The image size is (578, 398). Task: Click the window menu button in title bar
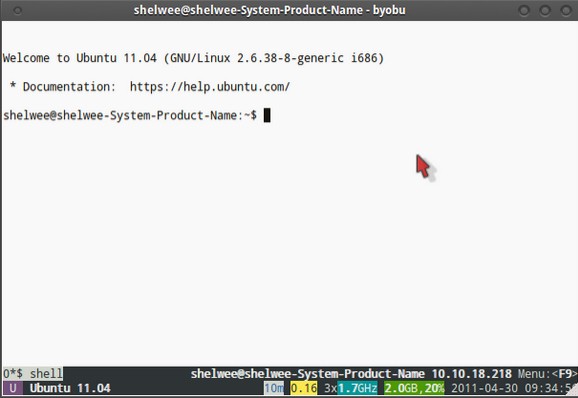tap(17, 11)
